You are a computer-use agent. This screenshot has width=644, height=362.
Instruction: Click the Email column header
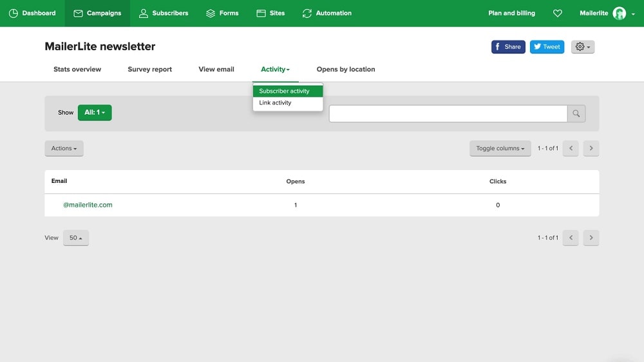59,181
